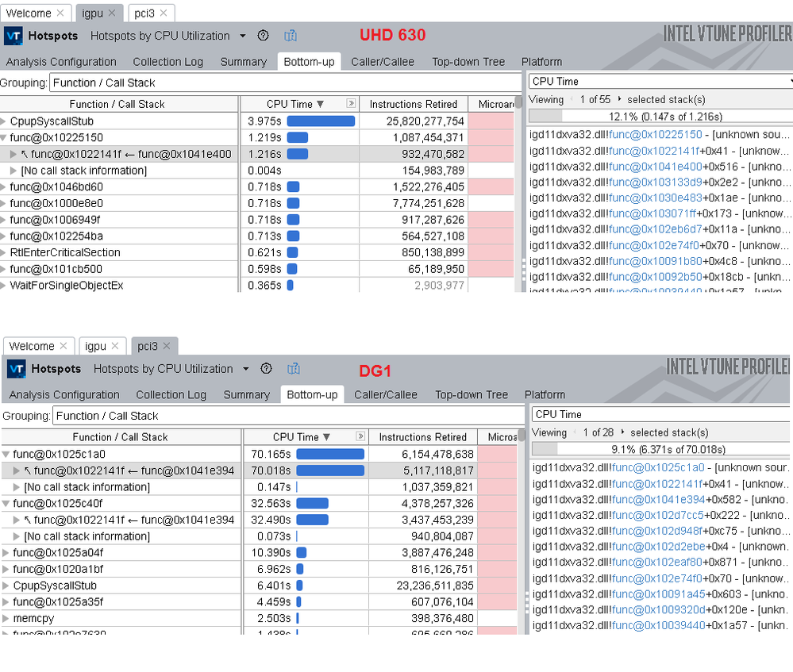
Task: Close the Welcome tab in the top igpu window
Action: coord(60,13)
